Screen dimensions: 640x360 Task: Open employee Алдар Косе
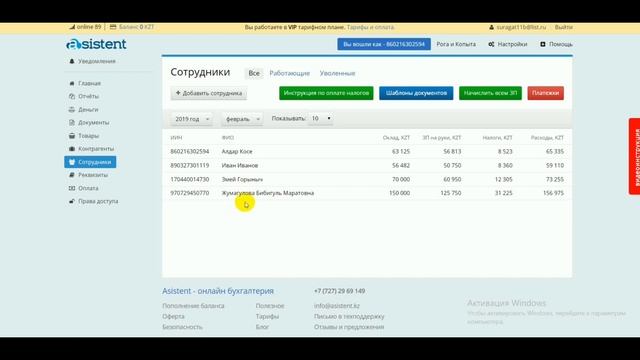point(237,151)
